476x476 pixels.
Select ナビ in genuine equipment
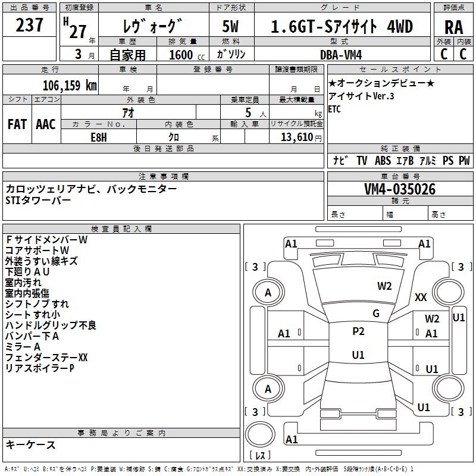click(340, 160)
